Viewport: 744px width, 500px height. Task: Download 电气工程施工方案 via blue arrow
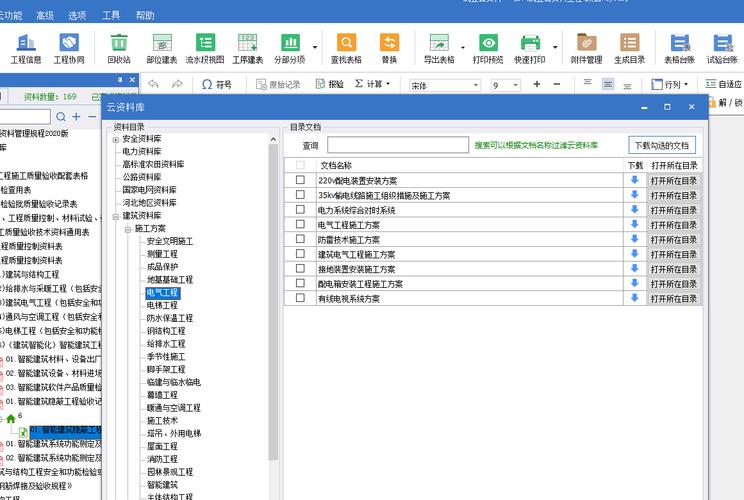coord(634,224)
